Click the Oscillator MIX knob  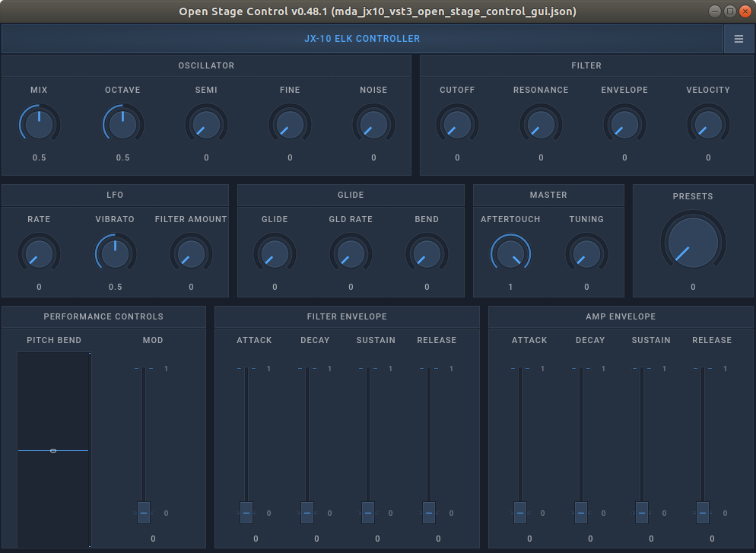(39, 124)
